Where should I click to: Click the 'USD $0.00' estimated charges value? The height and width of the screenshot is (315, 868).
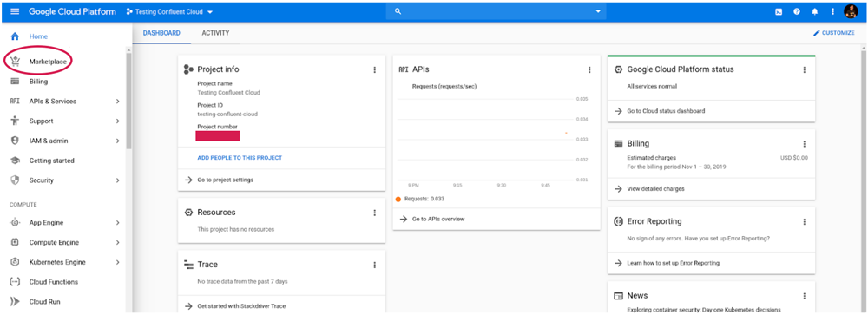pos(794,158)
